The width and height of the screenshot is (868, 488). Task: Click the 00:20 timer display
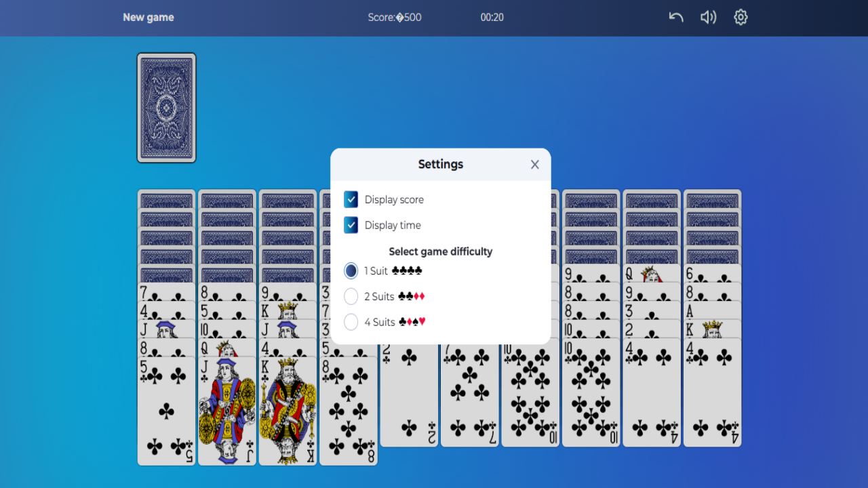click(492, 17)
